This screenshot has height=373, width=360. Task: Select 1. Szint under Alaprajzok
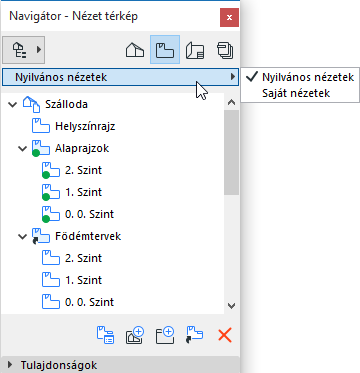(83, 192)
